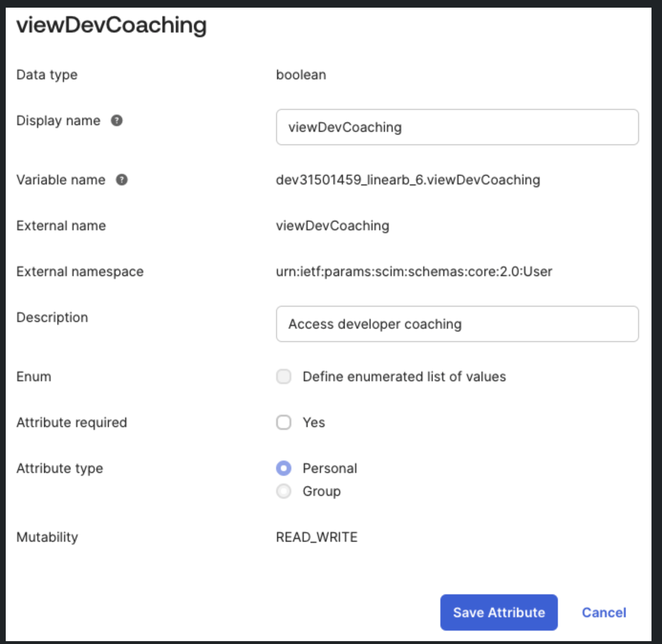Viewport: 662px width, 644px height.
Task: Click the viewDevCoaching page heading
Action: (x=111, y=25)
